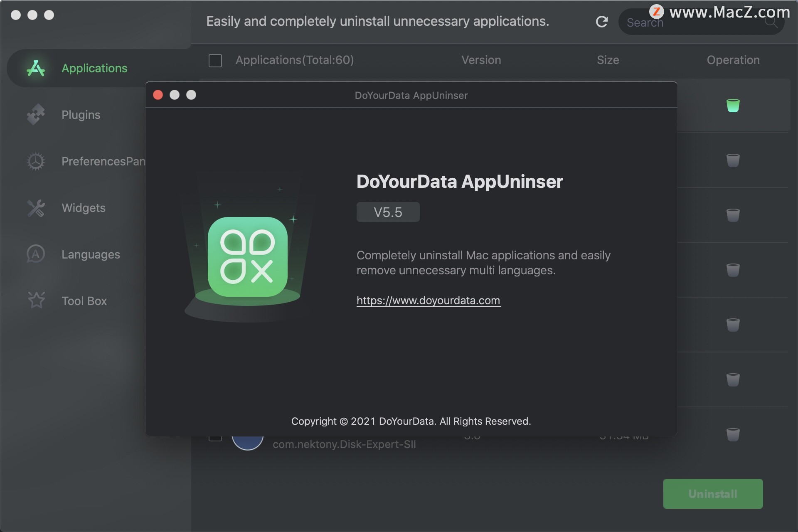
Task: Go to the Widgets section
Action: click(84, 208)
